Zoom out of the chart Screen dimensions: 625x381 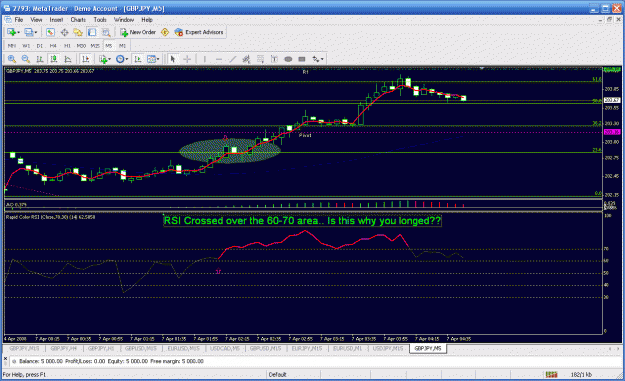coord(26,59)
